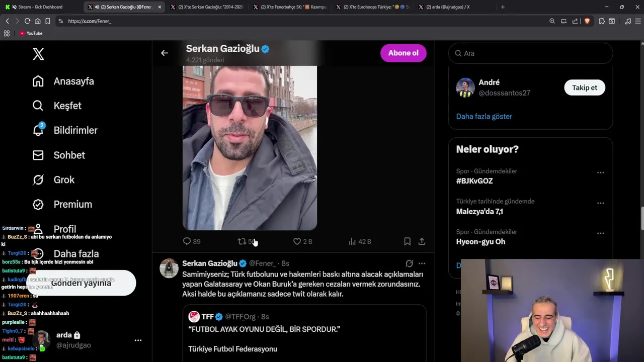The image size is (644, 362).
Task: Click the address bar URL
Action: tap(90, 21)
